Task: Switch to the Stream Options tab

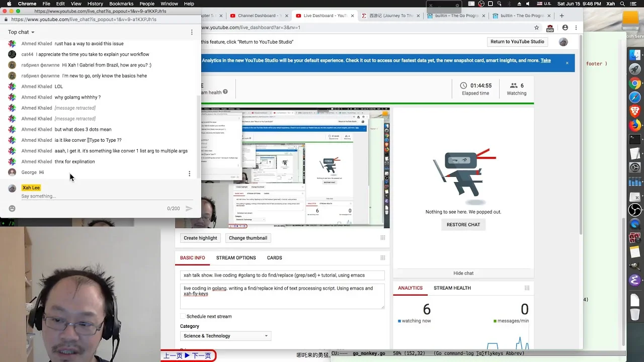Action: point(236,258)
